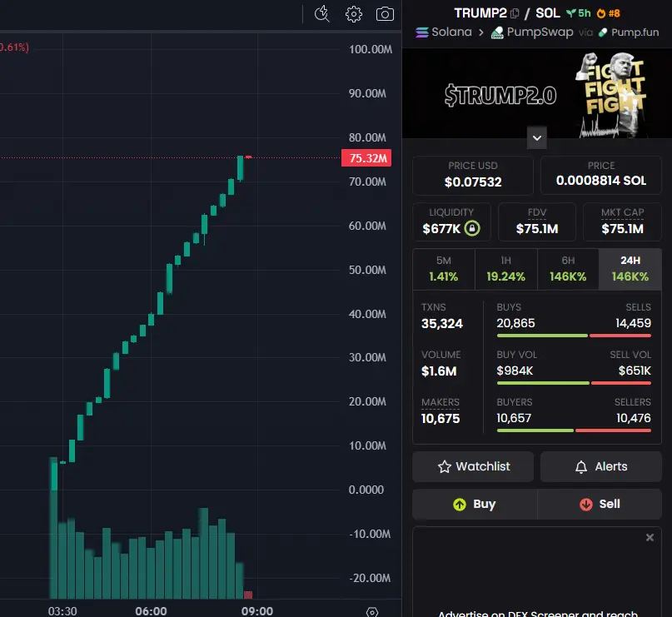
Task: Click the green Buy arrow icon
Action: 460,505
